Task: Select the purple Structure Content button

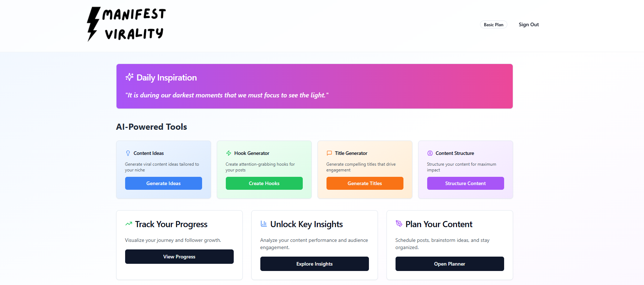Action: click(466, 183)
